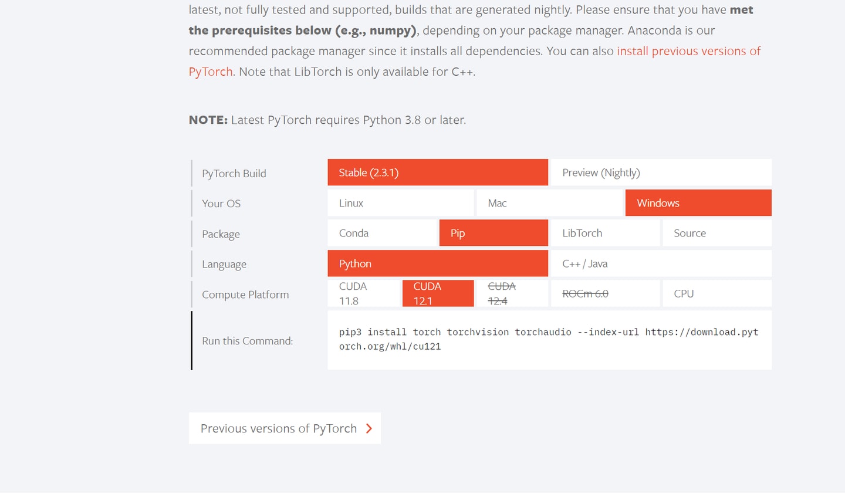Select the CUDA 12.1 compute platform

coord(438,293)
